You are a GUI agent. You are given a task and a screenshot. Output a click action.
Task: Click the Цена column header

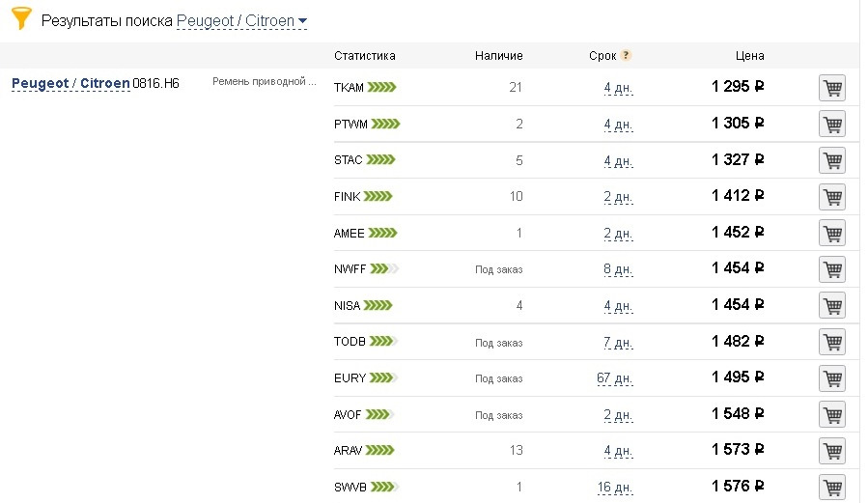tap(750, 56)
